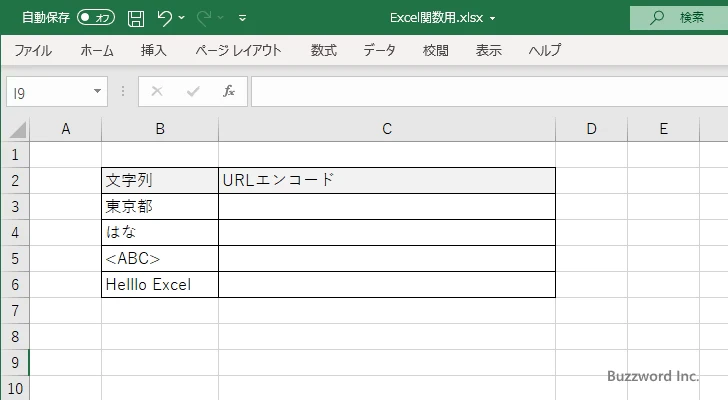Open the Name Box dropdown arrow
Image resolution: width=728 pixels, height=400 pixels.
[97, 91]
